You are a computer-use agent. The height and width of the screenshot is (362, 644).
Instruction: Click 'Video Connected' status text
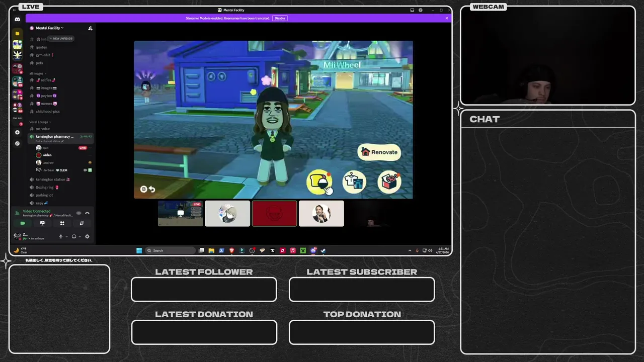point(37,211)
